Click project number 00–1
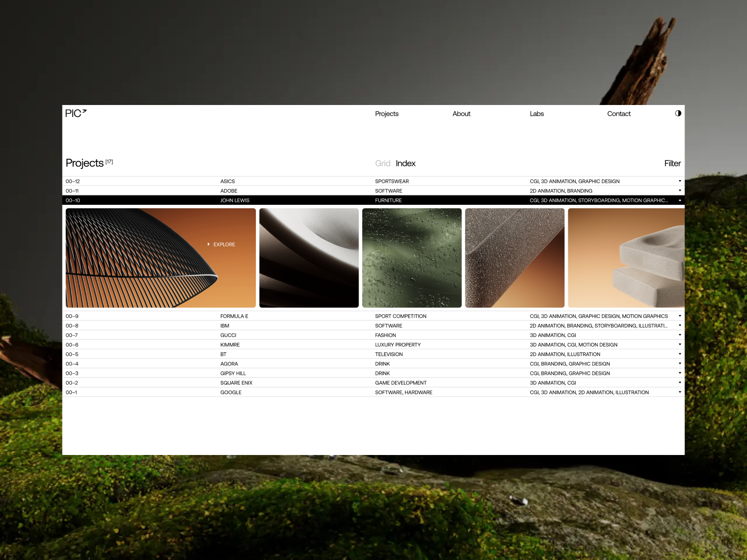 tap(71, 393)
